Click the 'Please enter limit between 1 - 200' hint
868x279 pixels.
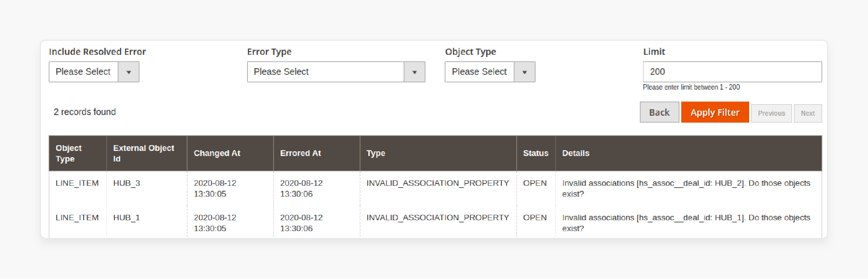[691, 87]
